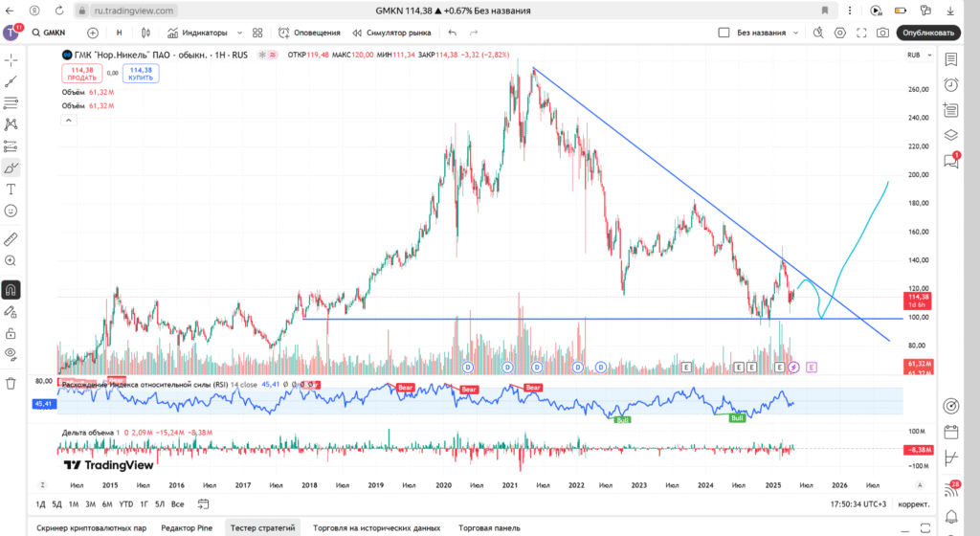Toggle magnet mode for drawings
Screen dimensions: 980x536
11,290
